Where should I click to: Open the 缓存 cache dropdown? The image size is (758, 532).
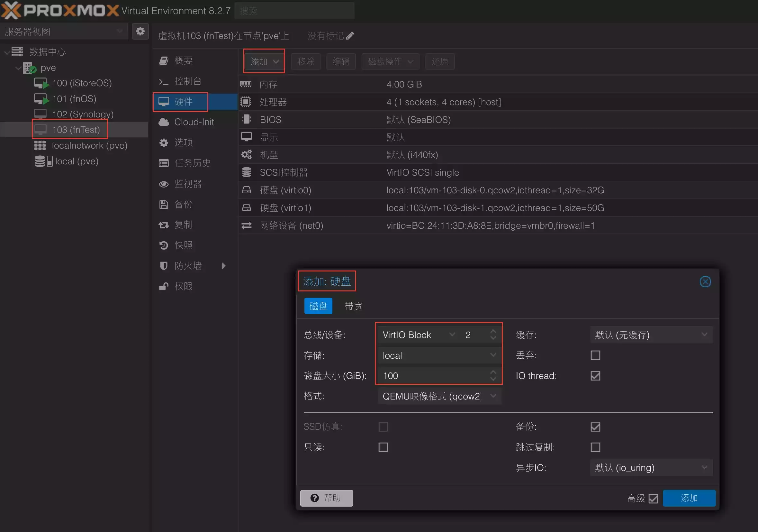pyautogui.click(x=651, y=335)
